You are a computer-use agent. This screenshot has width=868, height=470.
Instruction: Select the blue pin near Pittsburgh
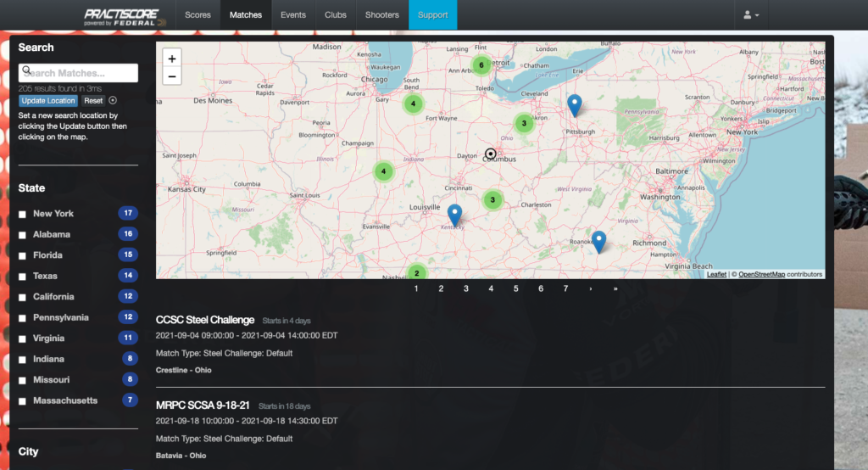coord(575,105)
